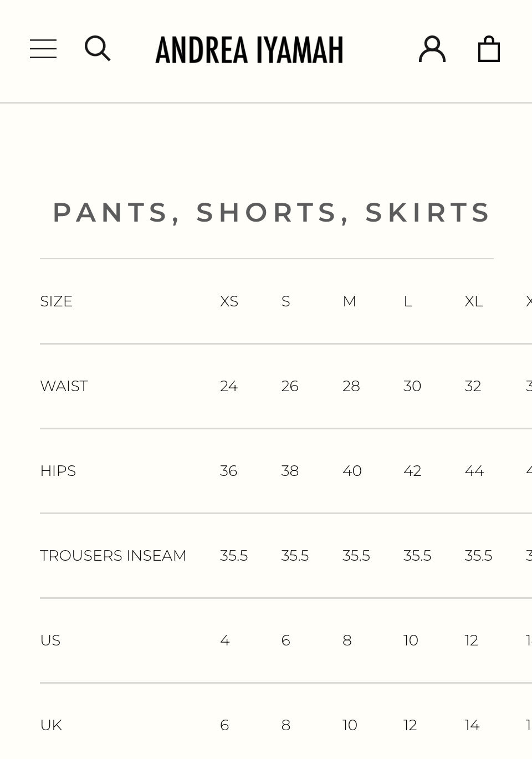Viewport: 532px width, 759px height.
Task: Click the HIPS row label
Action: pyautogui.click(x=58, y=471)
